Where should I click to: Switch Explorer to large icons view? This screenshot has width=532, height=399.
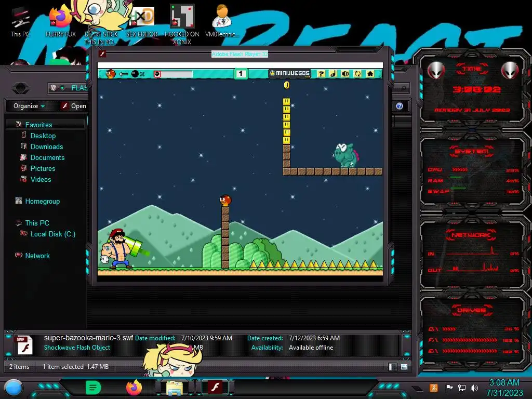(x=404, y=367)
